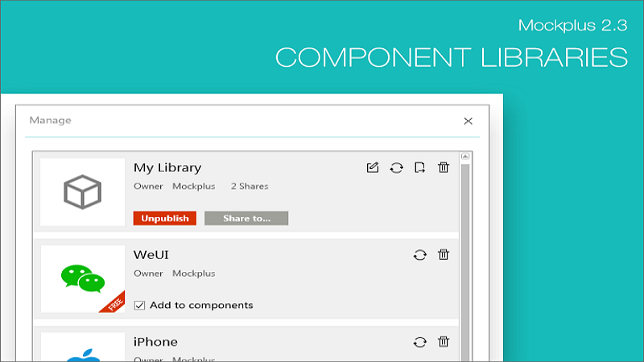Delete the WeUI library
This screenshot has width=644, height=362.
(x=443, y=255)
